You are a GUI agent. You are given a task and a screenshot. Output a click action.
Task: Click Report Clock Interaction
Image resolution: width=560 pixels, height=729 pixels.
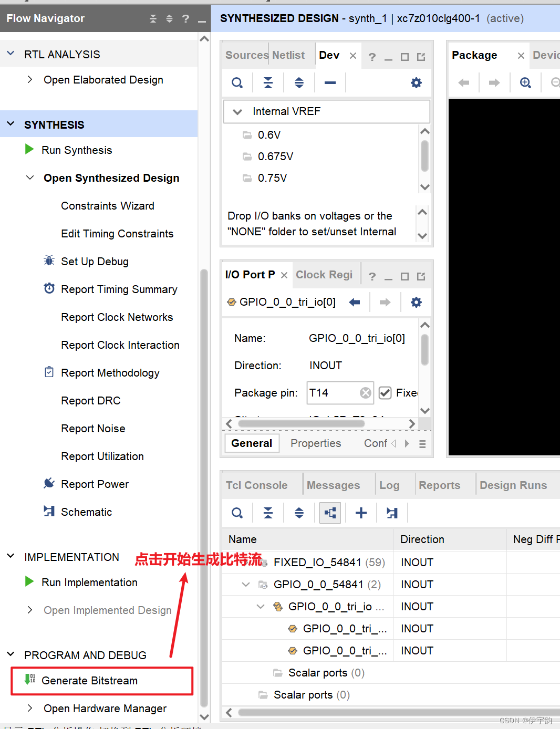[x=120, y=345]
